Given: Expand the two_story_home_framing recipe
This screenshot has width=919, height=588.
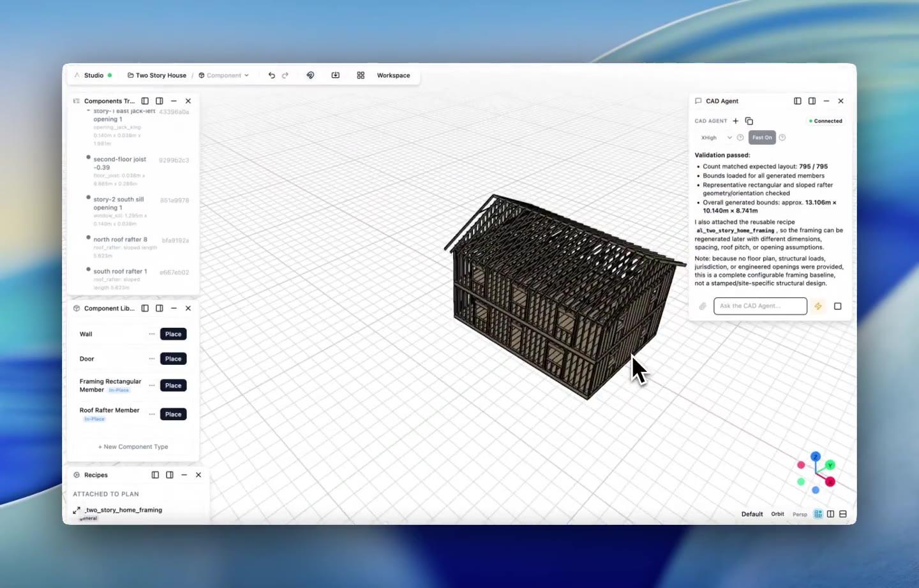Looking at the screenshot, I should click(77, 510).
